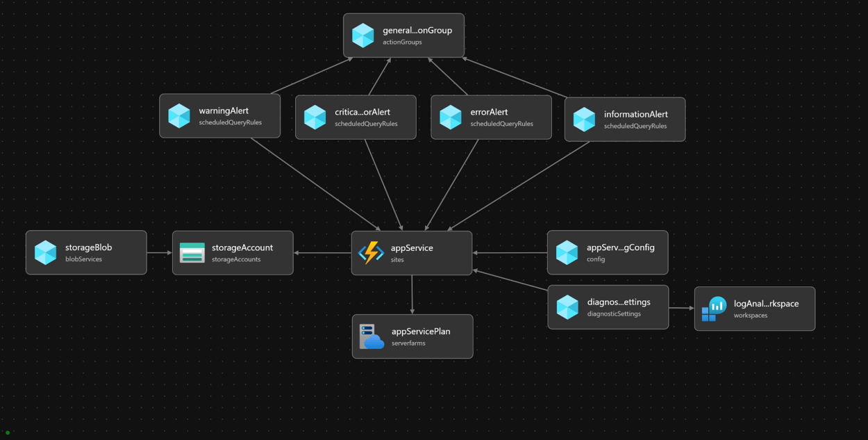868x440 pixels.
Task: Click the appService lightning bolt icon
Action: [x=371, y=253]
